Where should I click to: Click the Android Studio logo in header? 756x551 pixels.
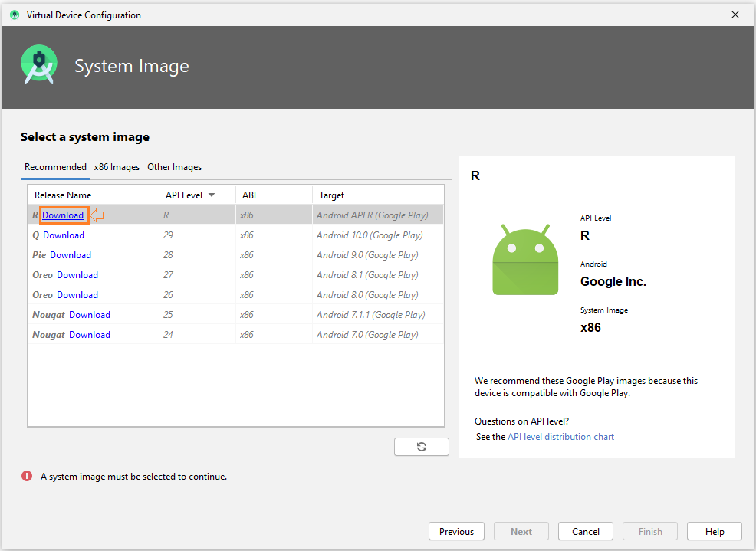pos(39,64)
